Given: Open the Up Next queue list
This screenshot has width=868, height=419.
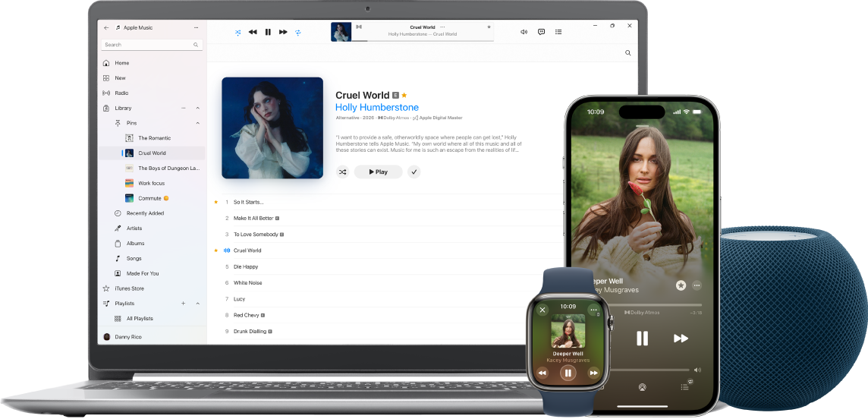Looking at the screenshot, I should (x=558, y=32).
